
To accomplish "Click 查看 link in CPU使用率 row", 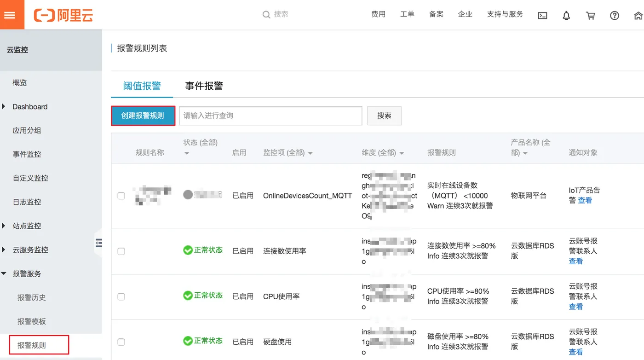I will point(576,307).
